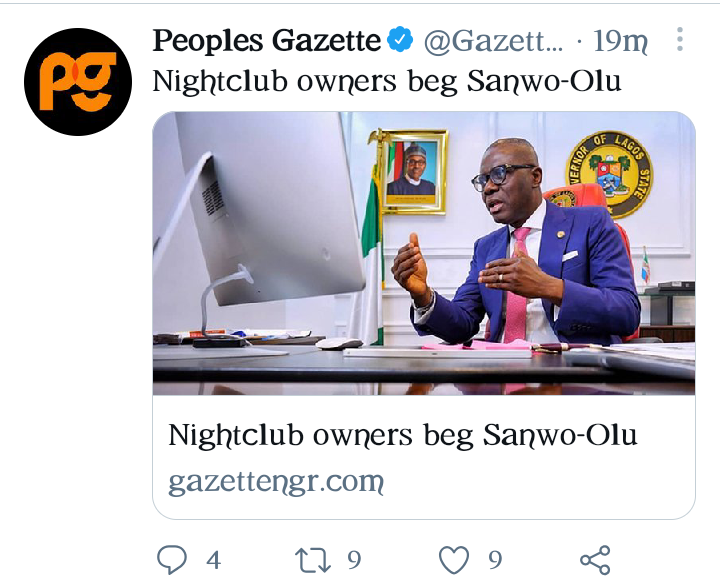Click the framed portrait in the card image

click(x=414, y=172)
